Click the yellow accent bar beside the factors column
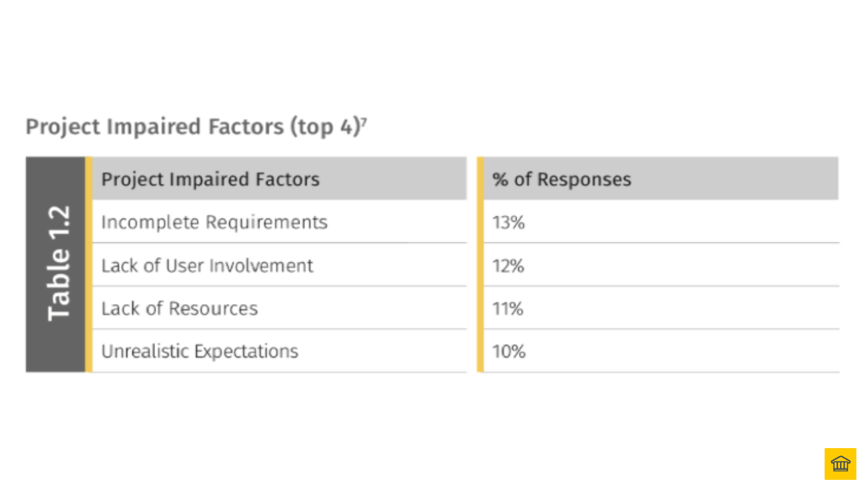 [x=89, y=264]
